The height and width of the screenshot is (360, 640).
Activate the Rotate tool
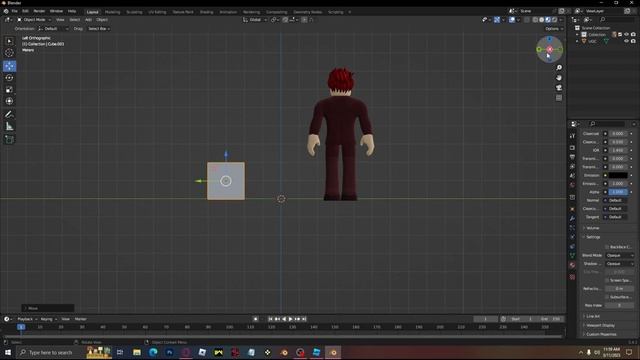(x=9, y=78)
